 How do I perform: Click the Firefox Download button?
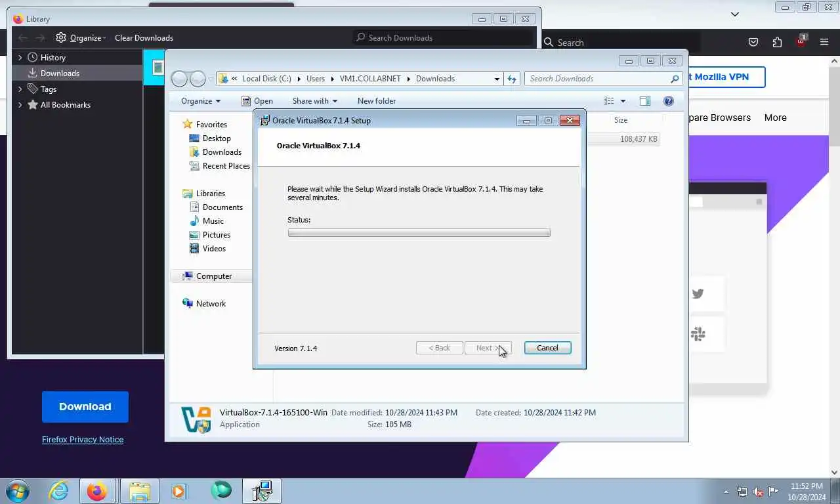pos(85,407)
